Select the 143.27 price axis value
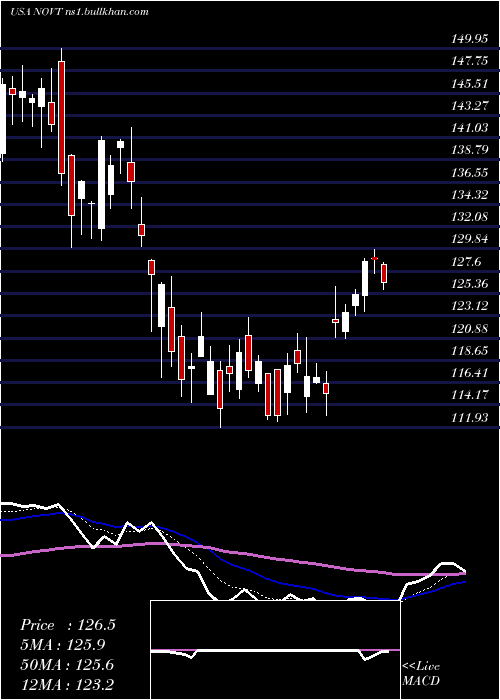 pyautogui.click(x=470, y=106)
